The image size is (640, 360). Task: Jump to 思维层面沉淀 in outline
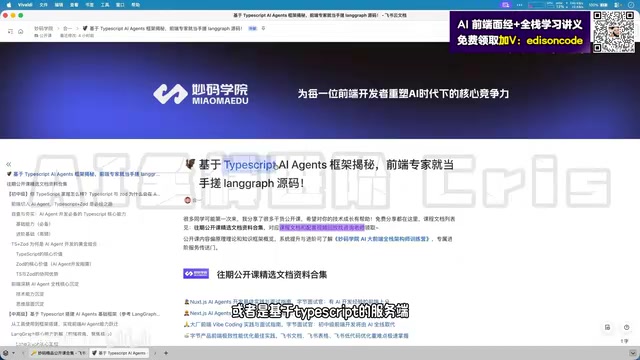(30, 304)
